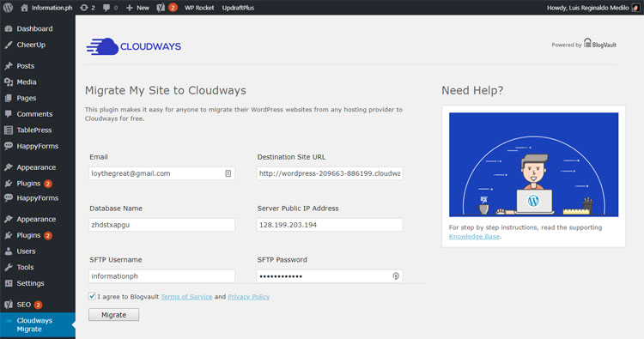644x339 pixels.
Task: Click the Posts pin icon
Action: coord(9,66)
